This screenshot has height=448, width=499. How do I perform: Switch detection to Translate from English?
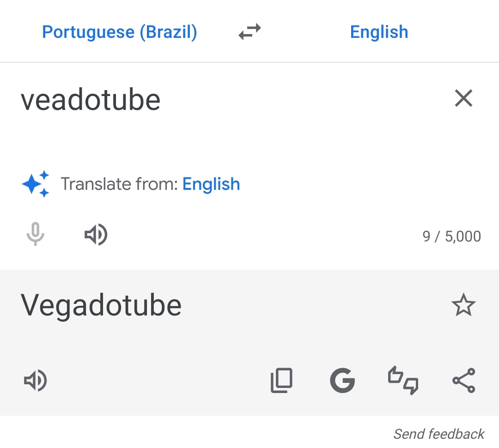[x=211, y=184]
